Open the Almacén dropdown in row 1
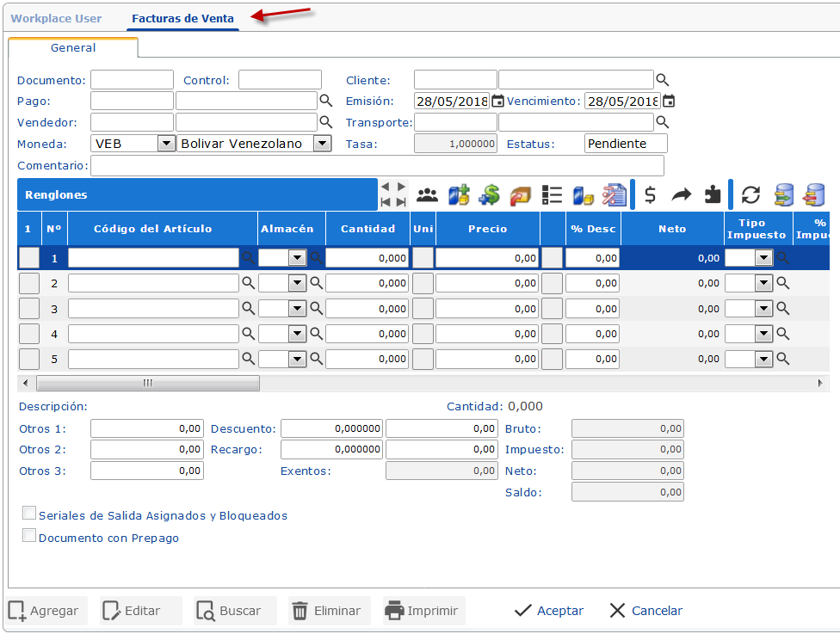The height and width of the screenshot is (634, 840). 297,257
